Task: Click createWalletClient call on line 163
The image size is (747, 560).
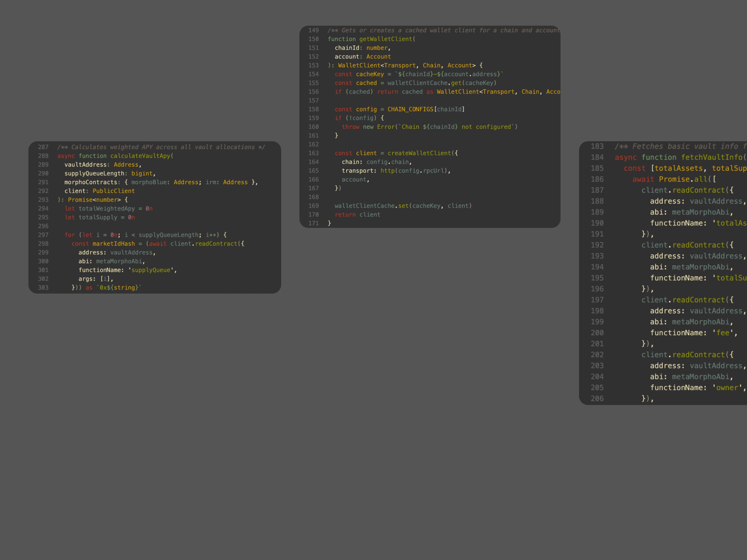Action: pyautogui.click(x=419, y=153)
